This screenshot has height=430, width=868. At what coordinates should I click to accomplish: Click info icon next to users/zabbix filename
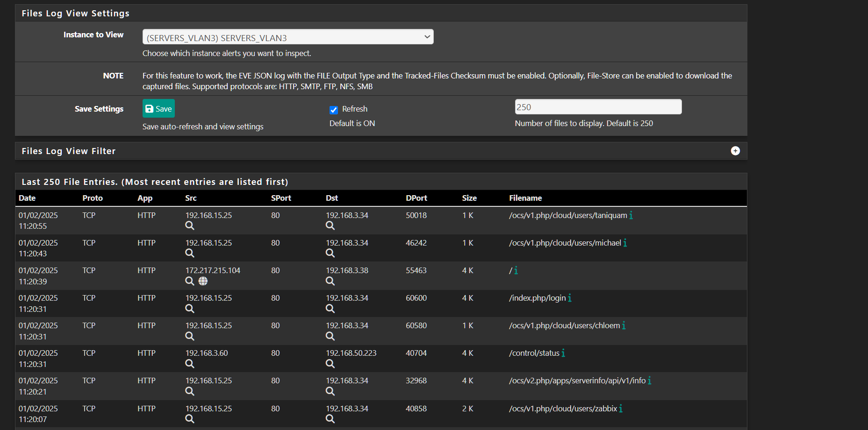coord(621,409)
